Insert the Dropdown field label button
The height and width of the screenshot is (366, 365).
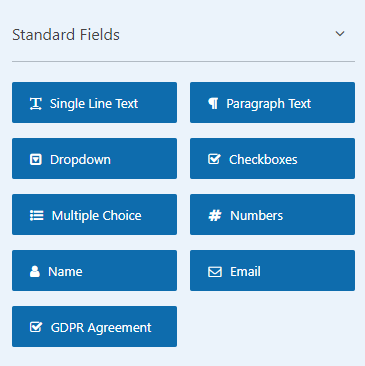(94, 159)
